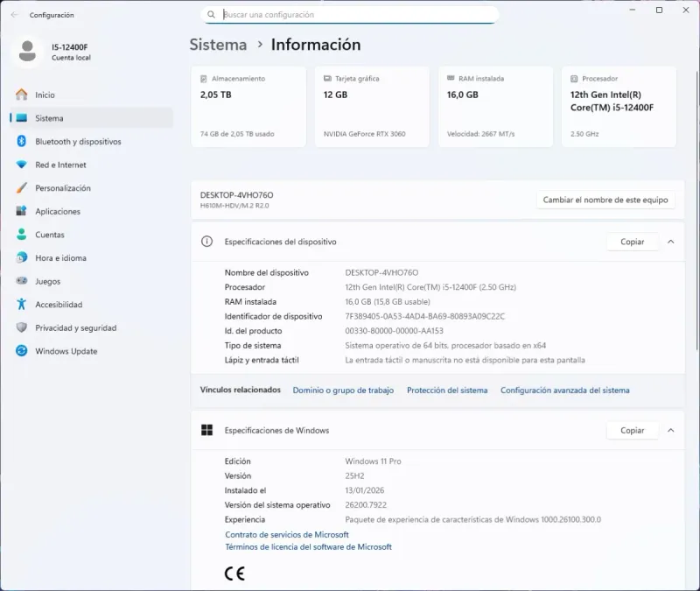Collapse Especificaciones del dispositivo section chevron
Viewport: 700px width, 591px height.
pos(670,242)
